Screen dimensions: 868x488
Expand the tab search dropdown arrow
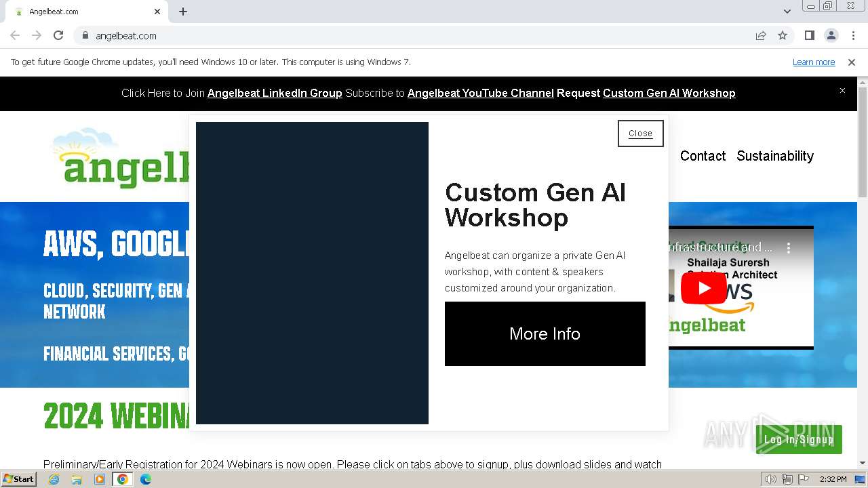(787, 12)
